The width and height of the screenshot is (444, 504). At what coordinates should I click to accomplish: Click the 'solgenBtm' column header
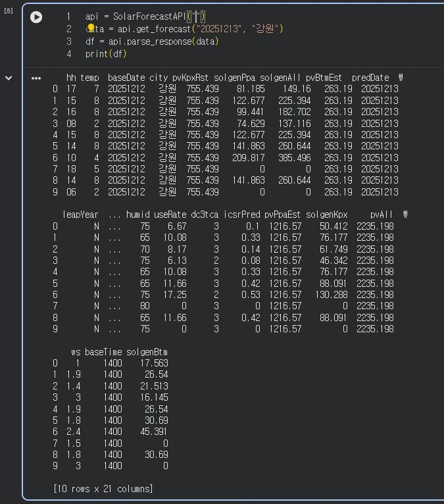coord(147,352)
